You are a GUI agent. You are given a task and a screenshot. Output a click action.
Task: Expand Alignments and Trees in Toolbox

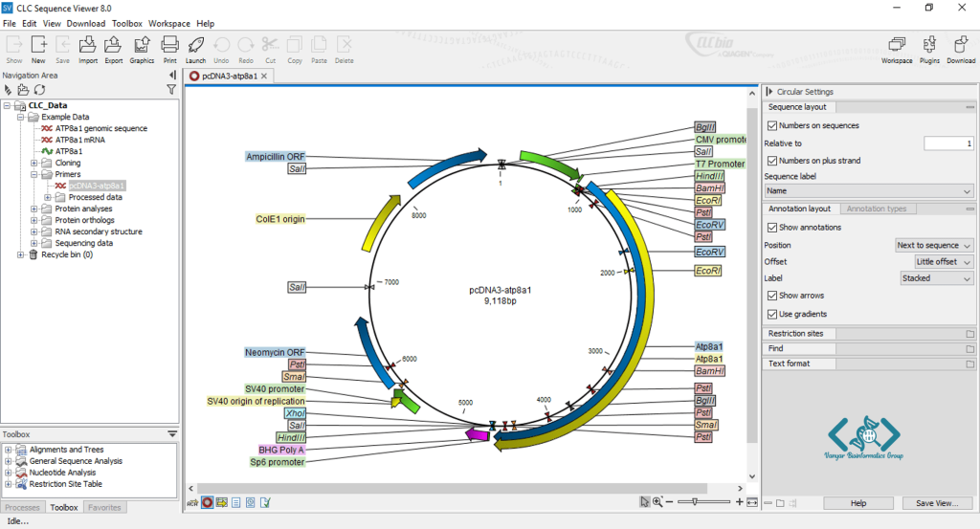(8, 450)
